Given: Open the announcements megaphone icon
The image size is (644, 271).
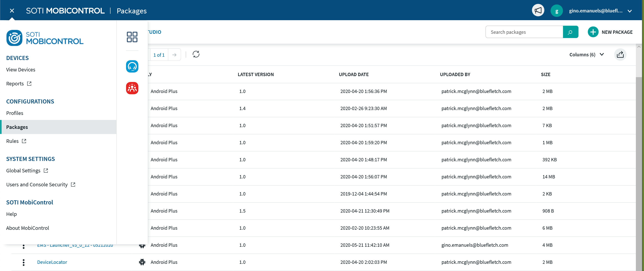Looking at the screenshot, I should pos(538,10).
